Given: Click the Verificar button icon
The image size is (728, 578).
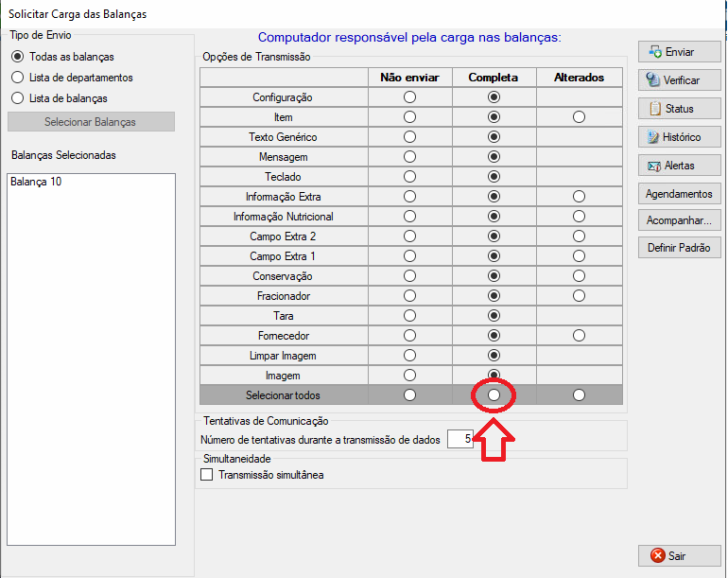Looking at the screenshot, I should pyautogui.click(x=652, y=80).
